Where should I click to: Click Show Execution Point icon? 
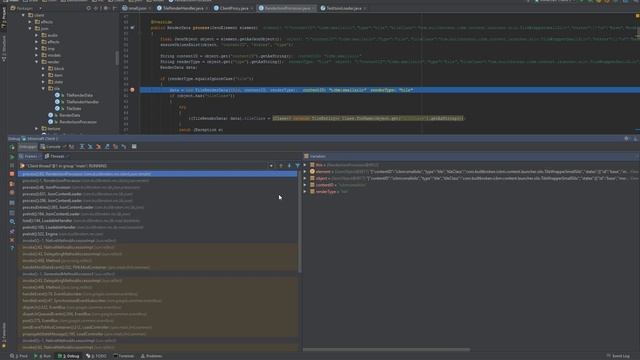[71, 147]
